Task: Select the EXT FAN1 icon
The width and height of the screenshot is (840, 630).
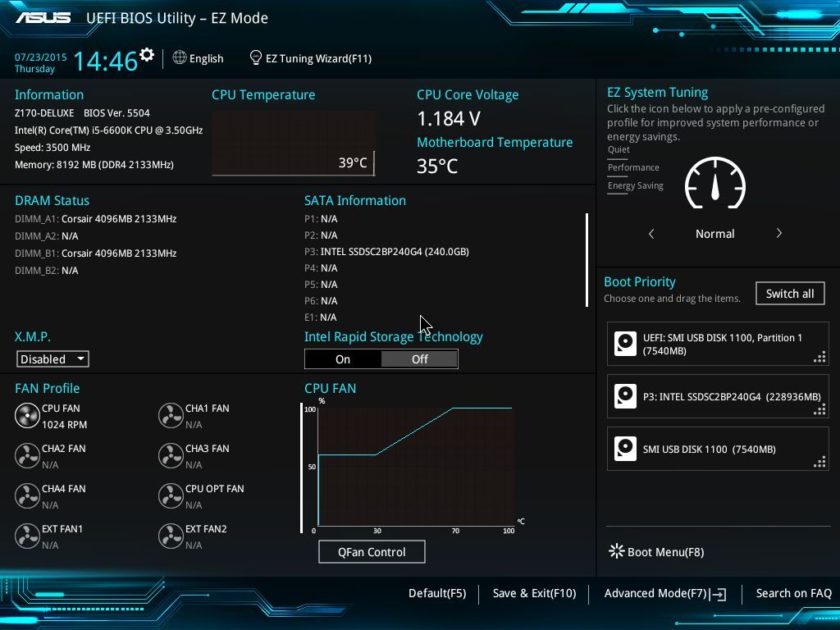Action: pyautogui.click(x=27, y=536)
